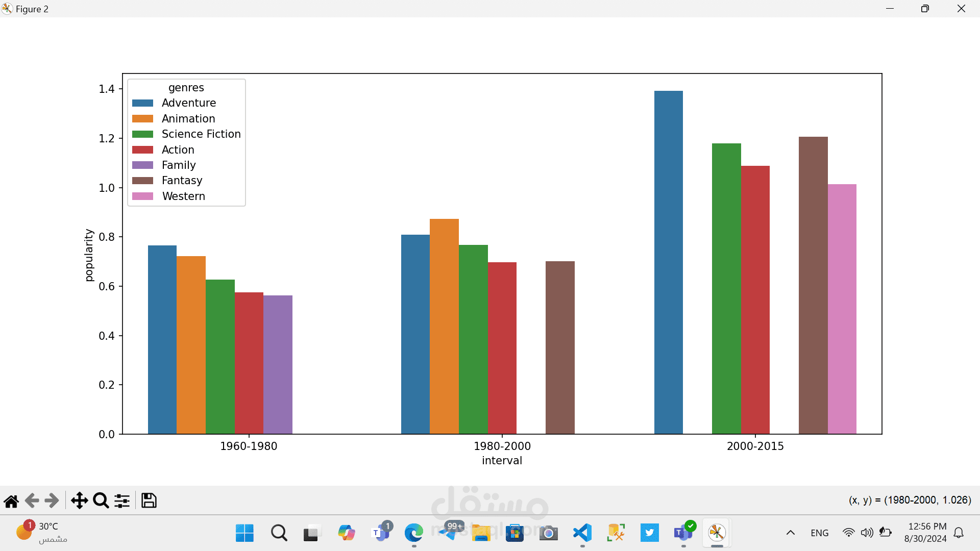Click the tall Adventure bar for 2000-2015
Viewport: 980px width, 551px height.
coord(668,262)
